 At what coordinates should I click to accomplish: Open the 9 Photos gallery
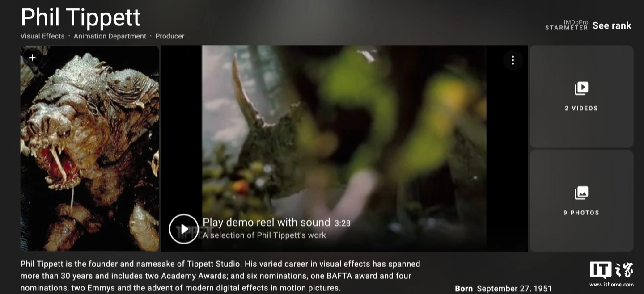(x=581, y=201)
